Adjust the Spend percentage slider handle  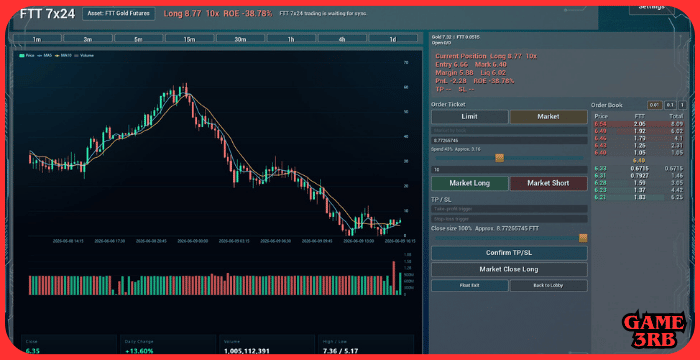tap(500, 158)
